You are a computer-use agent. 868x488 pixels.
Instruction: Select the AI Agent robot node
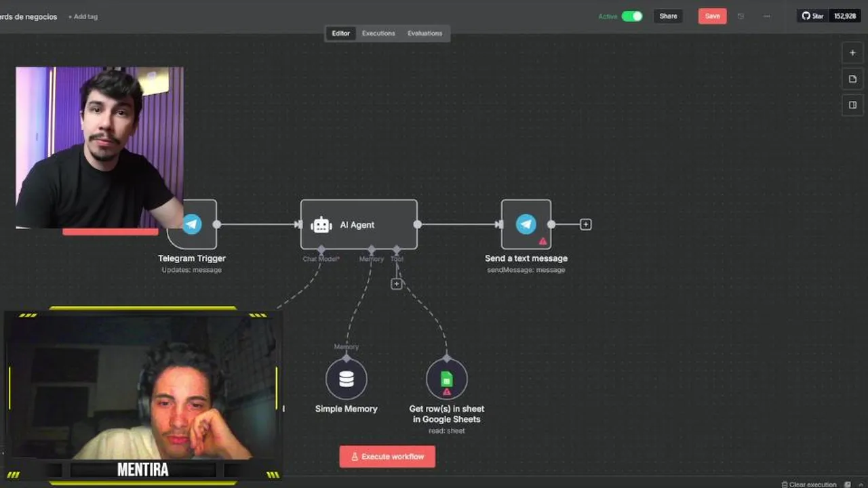point(359,224)
